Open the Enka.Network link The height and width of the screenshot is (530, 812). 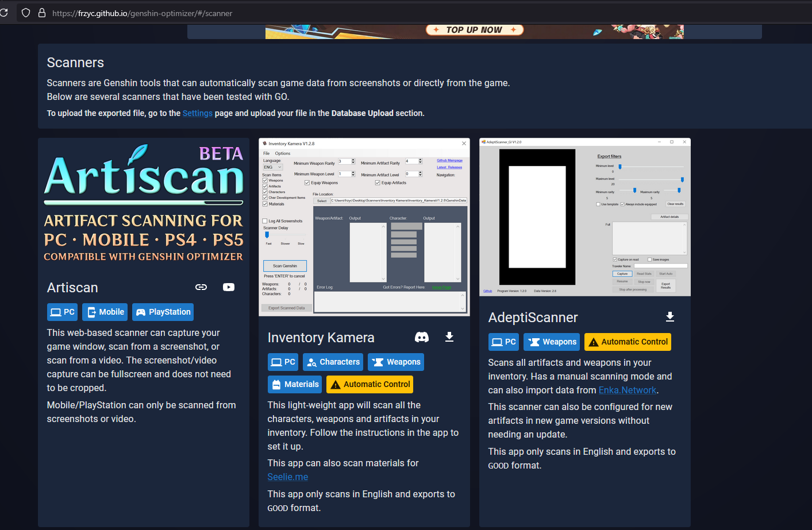[628, 390]
